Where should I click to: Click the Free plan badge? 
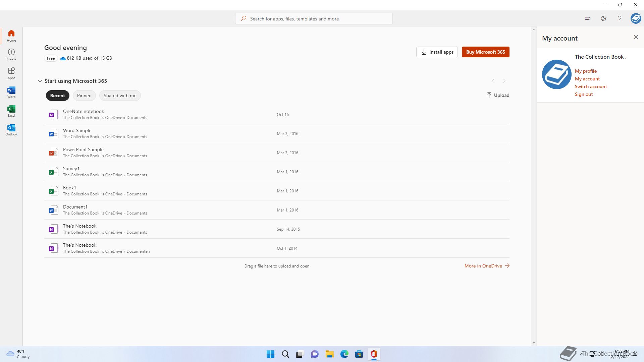[51, 58]
